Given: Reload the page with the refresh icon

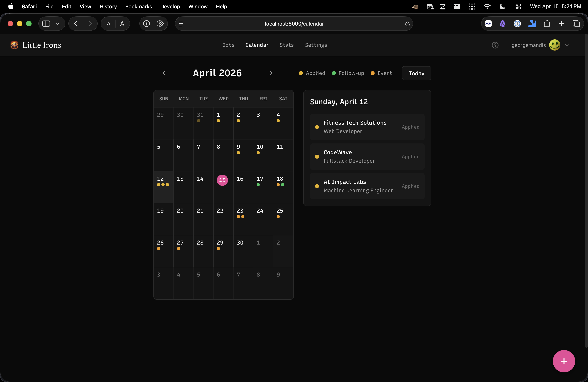Looking at the screenshot, I should coord(407,24).
